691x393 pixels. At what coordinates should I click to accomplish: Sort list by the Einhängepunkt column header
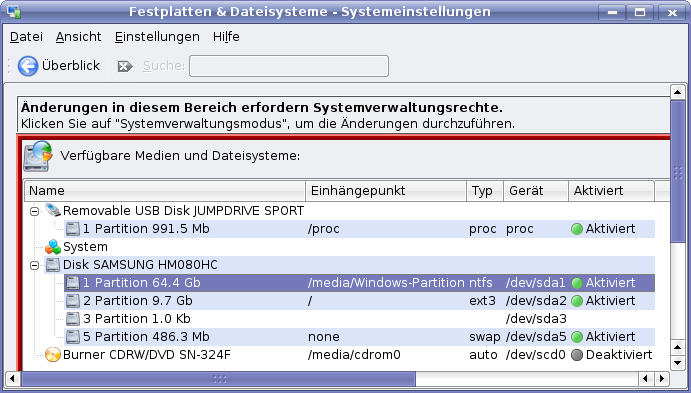coord(386,191)
